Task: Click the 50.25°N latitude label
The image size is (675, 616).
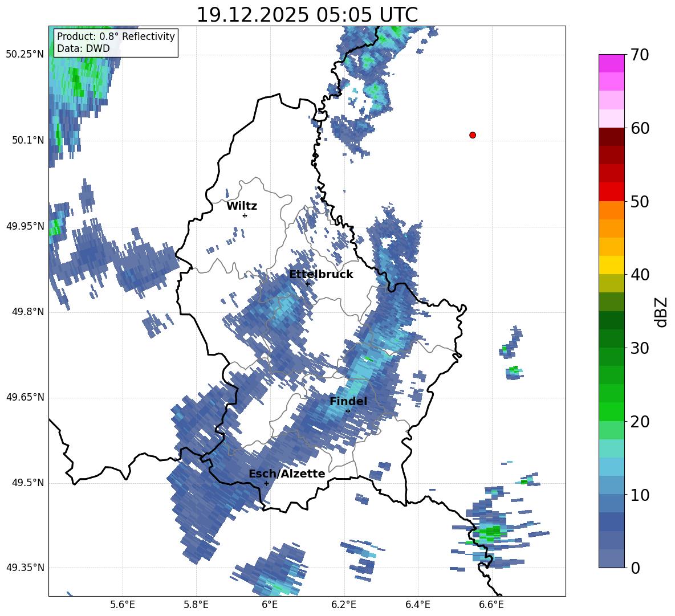Action: click(25, 55)
